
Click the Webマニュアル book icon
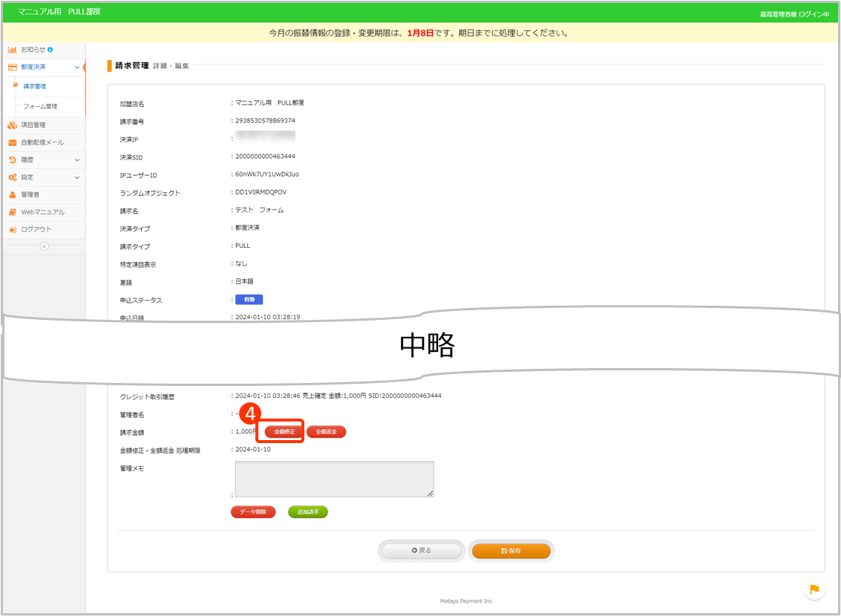click(13, 212)
